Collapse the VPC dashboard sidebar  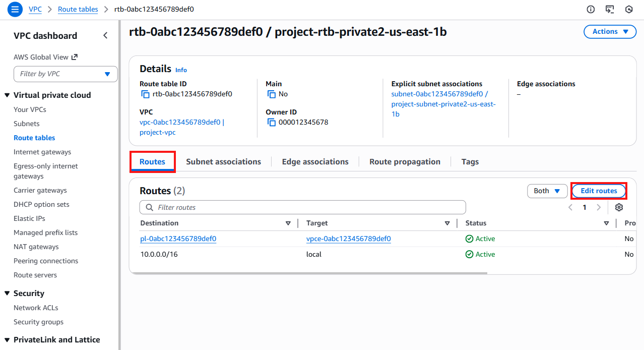(x=105, y=35)
